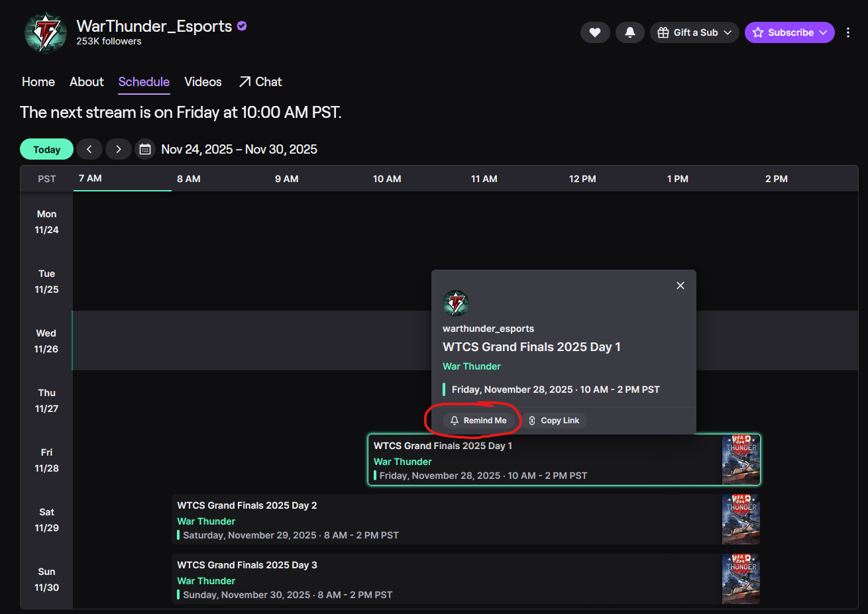Click Day 3 War Thunder thumbnail image
This screenshot has width=868, height=614.
[741, 579]
